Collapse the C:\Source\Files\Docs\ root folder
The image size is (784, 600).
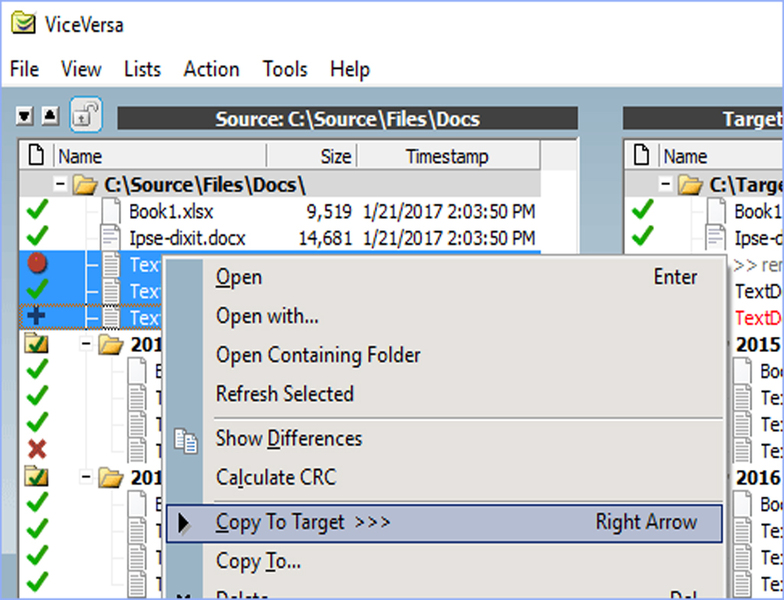[60, 184]
